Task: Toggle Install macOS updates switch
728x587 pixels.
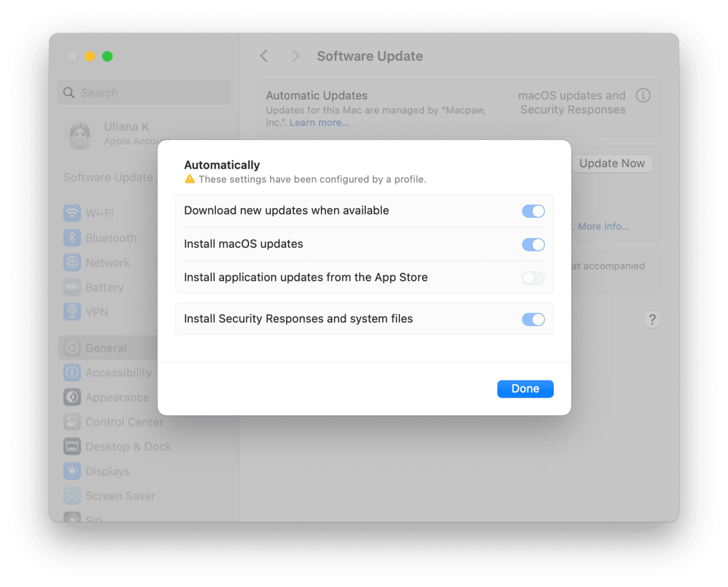Action: pyautogui.click(x=533, y=244)
